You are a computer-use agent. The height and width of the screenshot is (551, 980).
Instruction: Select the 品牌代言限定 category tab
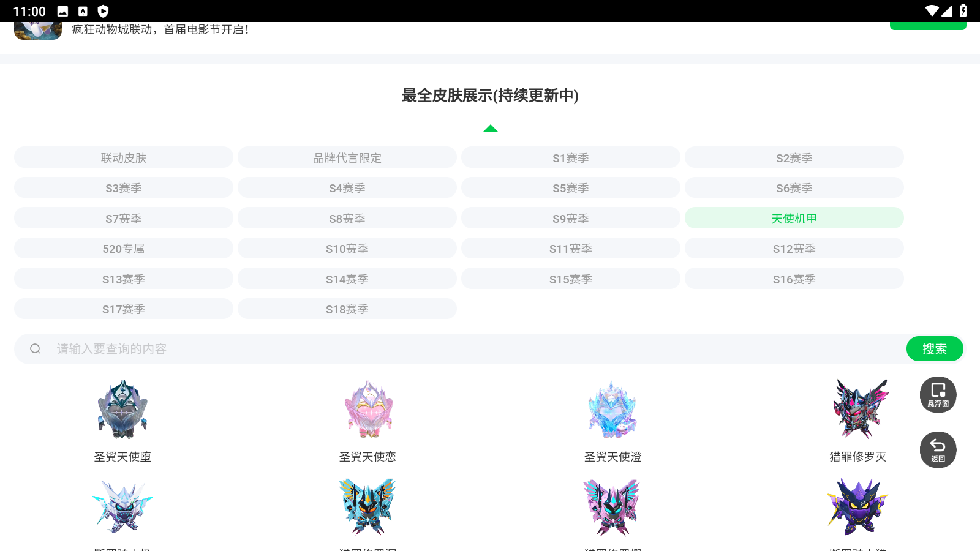click(347, 157)
